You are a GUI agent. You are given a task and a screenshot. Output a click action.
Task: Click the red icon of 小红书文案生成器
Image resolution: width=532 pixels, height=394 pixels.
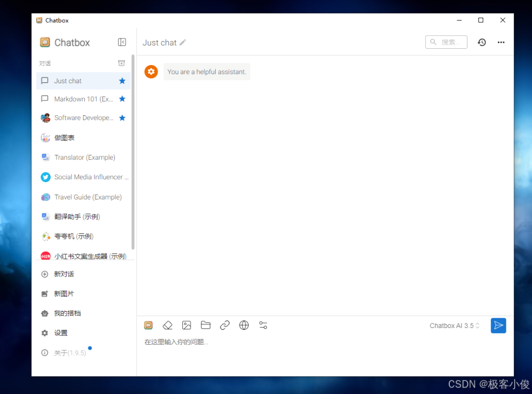click(x=45, y=256)
